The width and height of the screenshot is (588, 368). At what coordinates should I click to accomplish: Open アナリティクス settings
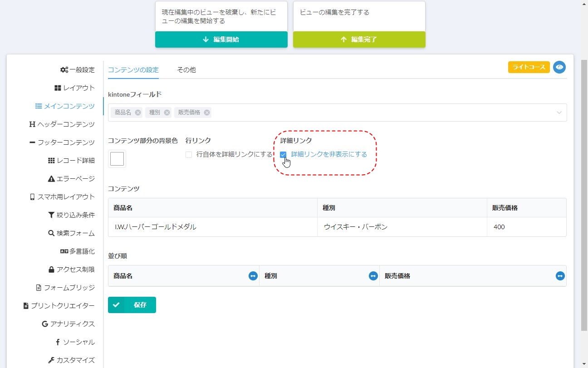pos(68,324)
